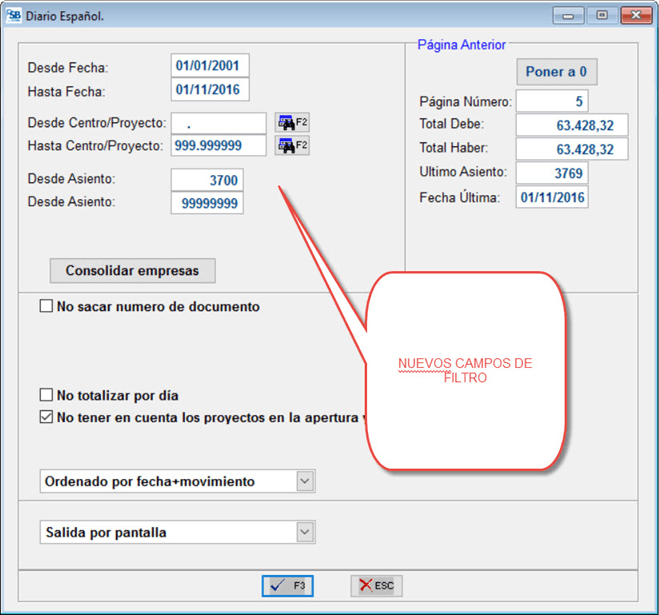The image size is (659, 615).
Task: Minimize the Diario Español window
Action: point(569,15)
